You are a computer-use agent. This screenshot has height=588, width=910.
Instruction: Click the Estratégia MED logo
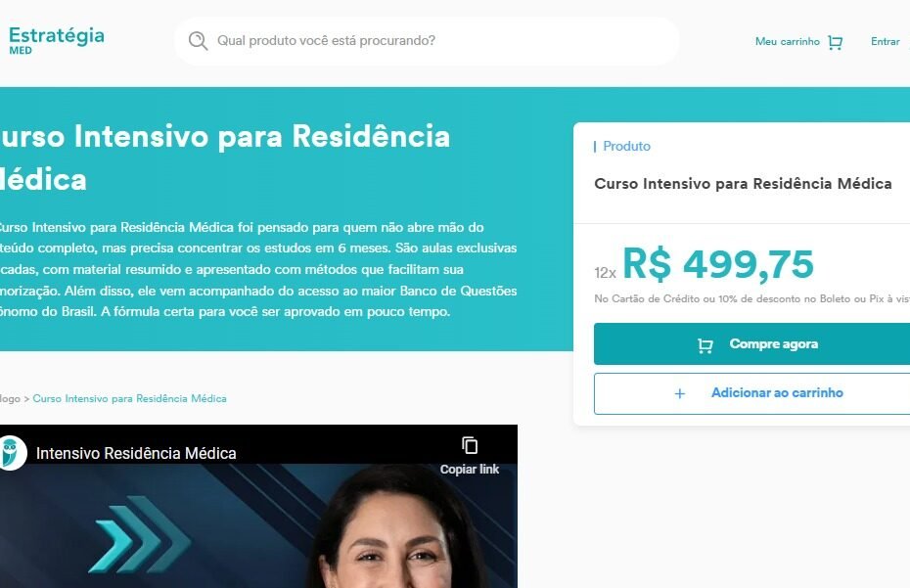coord(57,41)
